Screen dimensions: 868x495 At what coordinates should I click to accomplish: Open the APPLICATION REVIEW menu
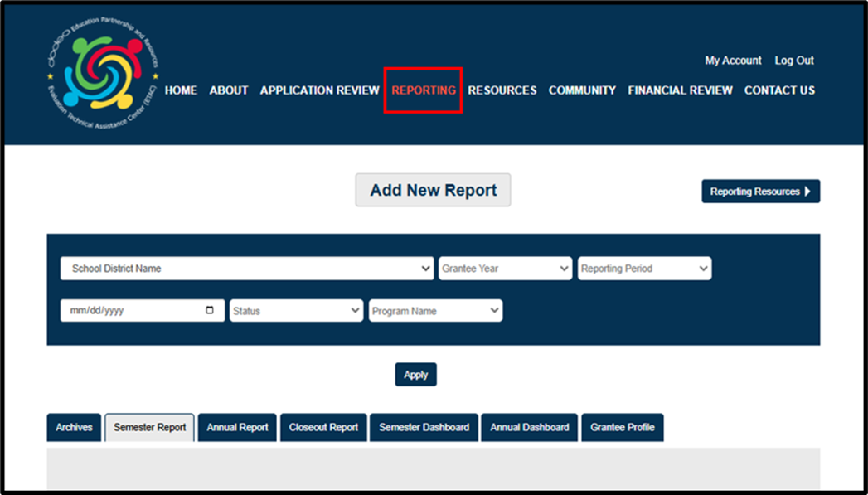click(x=319, y=90)
